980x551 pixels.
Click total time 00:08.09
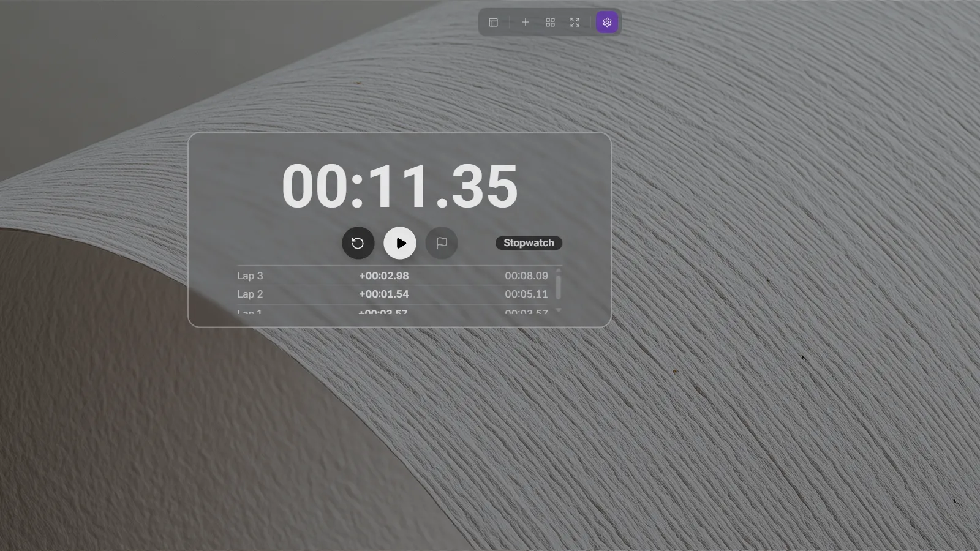(526, 275)
